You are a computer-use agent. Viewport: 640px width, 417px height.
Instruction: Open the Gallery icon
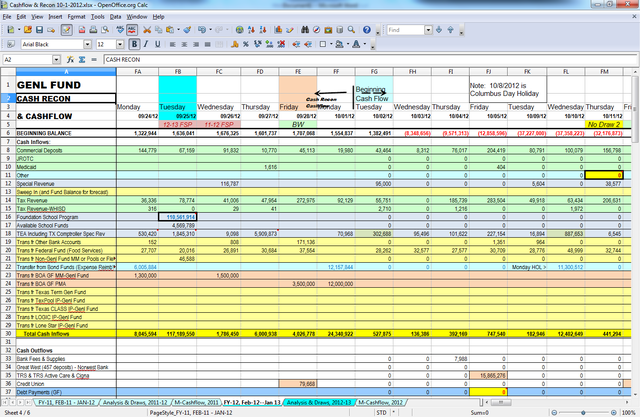pos(328,30)
